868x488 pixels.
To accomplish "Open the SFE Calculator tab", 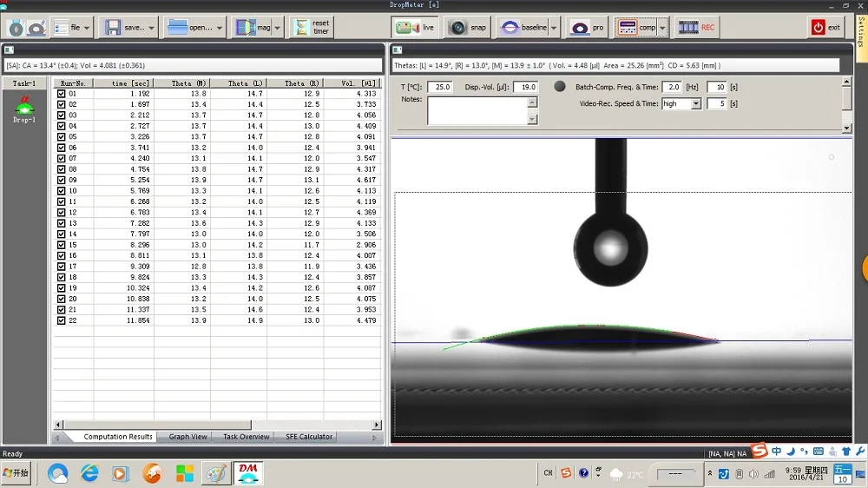I will coord(309,437).
